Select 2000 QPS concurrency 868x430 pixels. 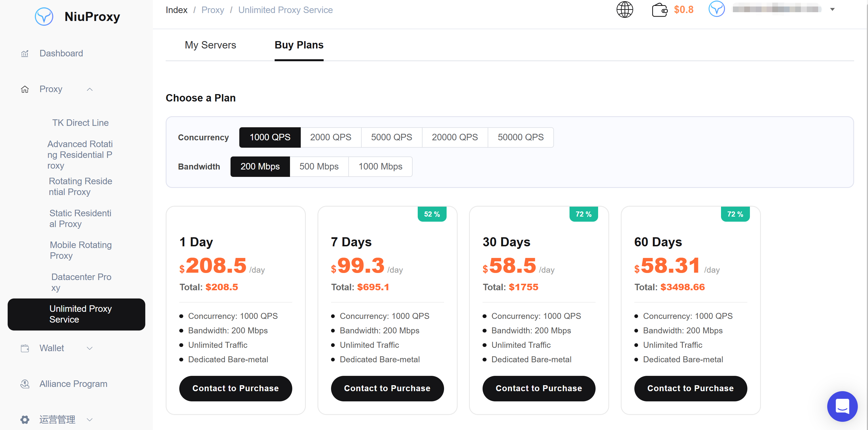[x=330, y=137]
